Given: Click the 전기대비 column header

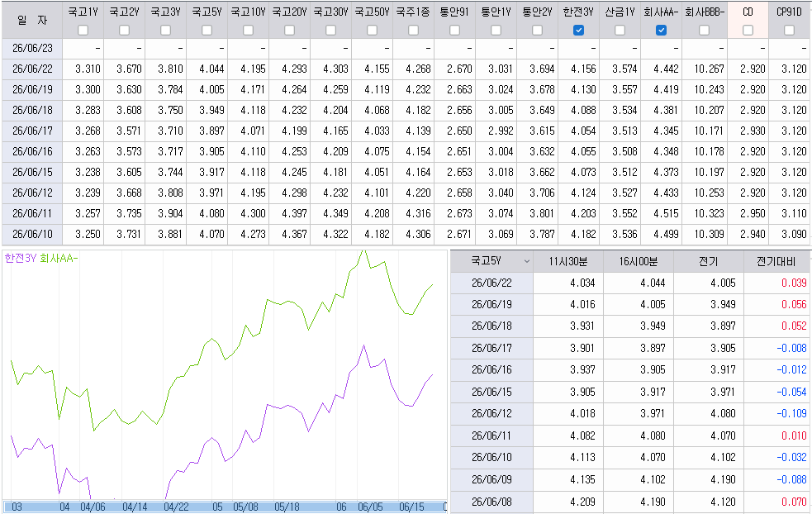Looking at the screenshot, I should point(777,261).
